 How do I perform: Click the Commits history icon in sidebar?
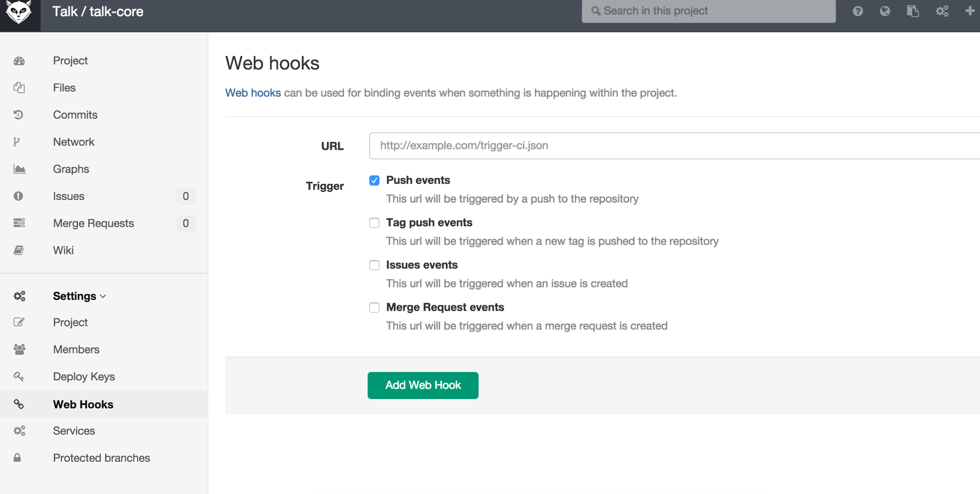[x=19, y=115]
